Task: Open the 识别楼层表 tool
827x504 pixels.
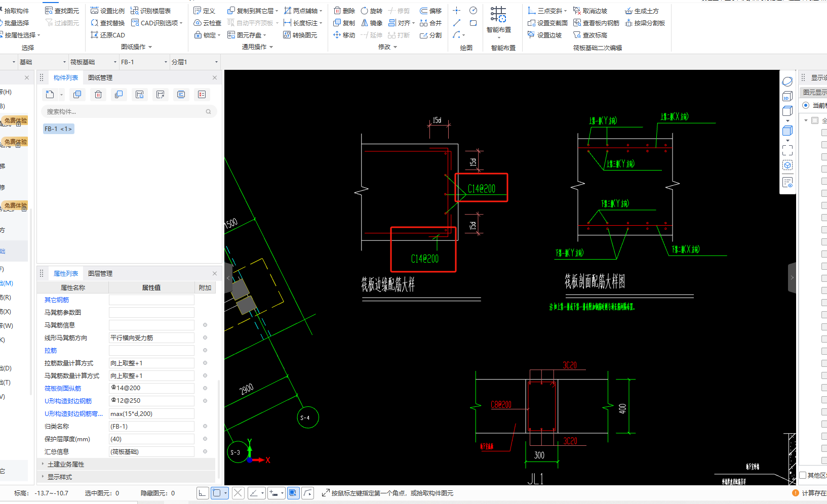Action: point(150,11)
